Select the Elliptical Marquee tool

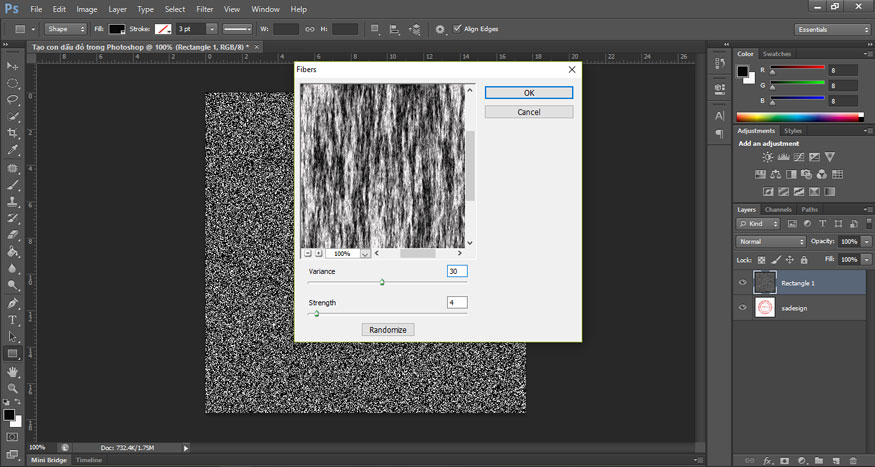click(12, 83)
